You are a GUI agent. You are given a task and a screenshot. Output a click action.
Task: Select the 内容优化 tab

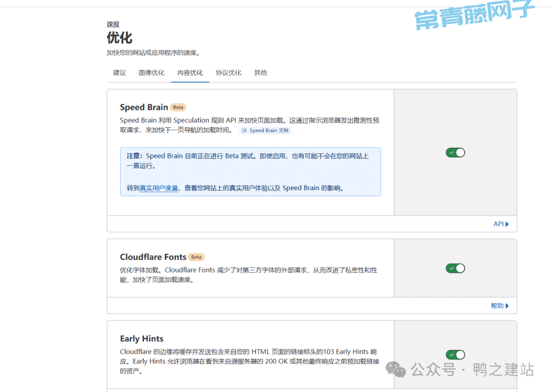(190, 73)
